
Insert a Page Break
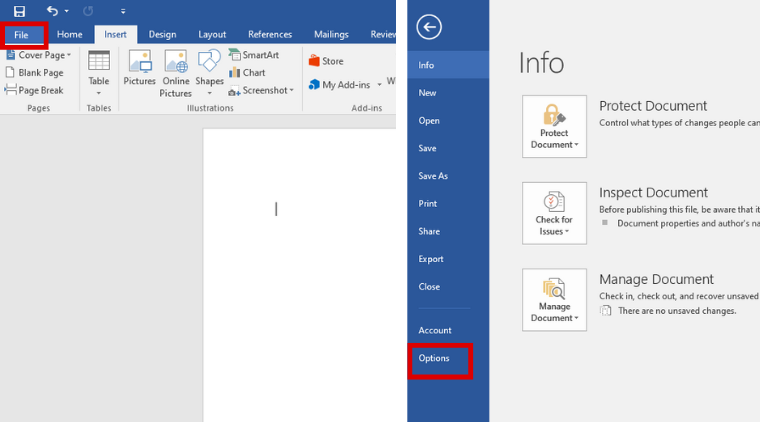(x=34, y=90)
